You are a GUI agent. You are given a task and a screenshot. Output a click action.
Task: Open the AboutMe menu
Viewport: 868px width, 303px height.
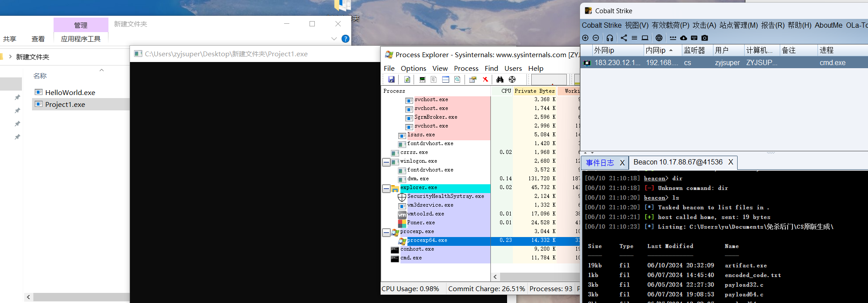[x=828, y=25]
